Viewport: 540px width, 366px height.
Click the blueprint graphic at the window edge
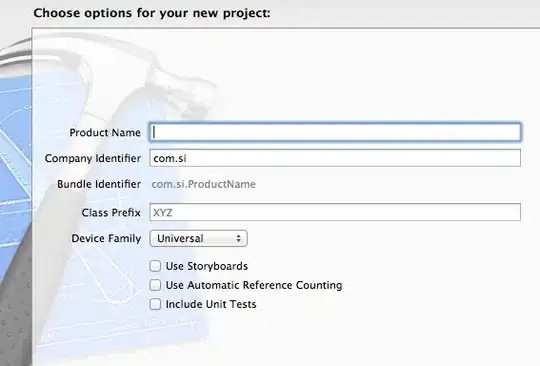(15, 193)
